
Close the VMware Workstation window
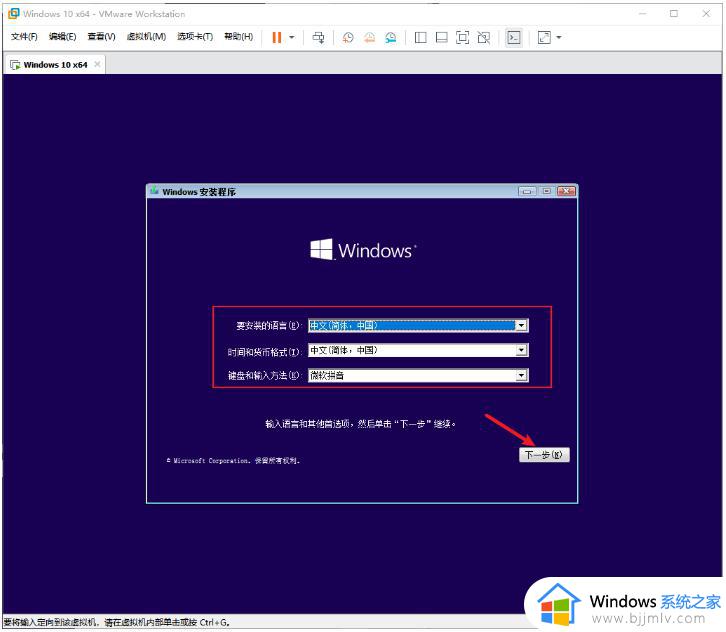[x=706, y=13]
